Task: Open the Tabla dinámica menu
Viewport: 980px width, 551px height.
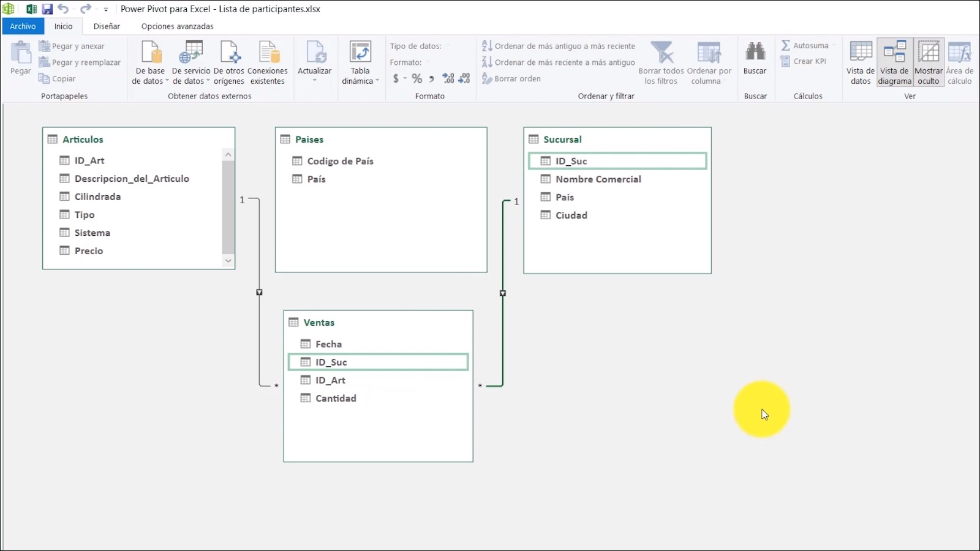Action: (x=360, y=62)
